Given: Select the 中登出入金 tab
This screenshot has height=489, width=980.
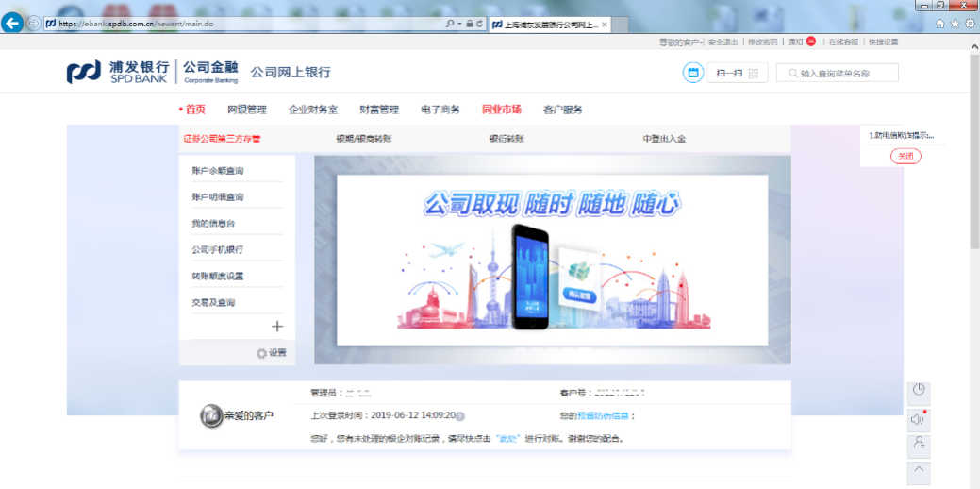Looking at the screenshot, I should [x=664, y=139].
